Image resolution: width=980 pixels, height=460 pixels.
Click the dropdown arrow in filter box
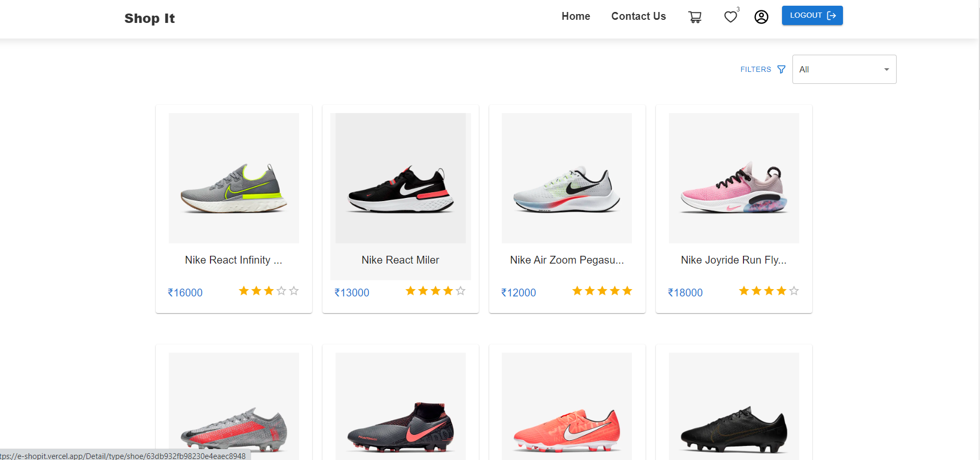[886, 69]
